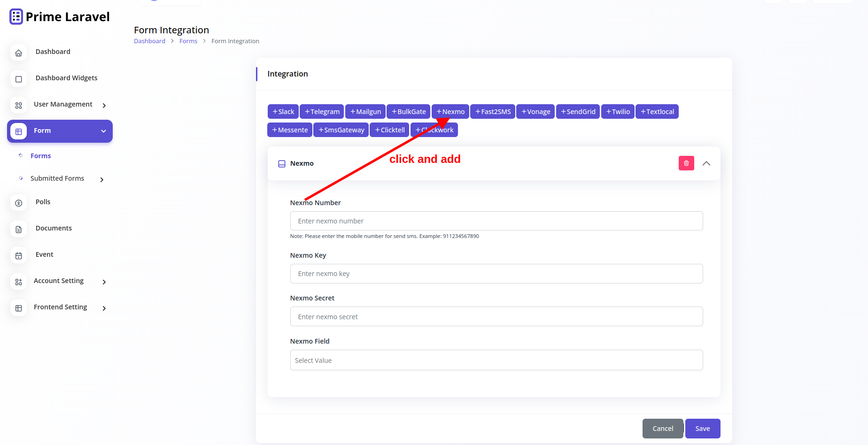The width and height of the screenshot is (868, 445).
Task: Expand the Frontend Setting submenu
Action: coord(104,308)
